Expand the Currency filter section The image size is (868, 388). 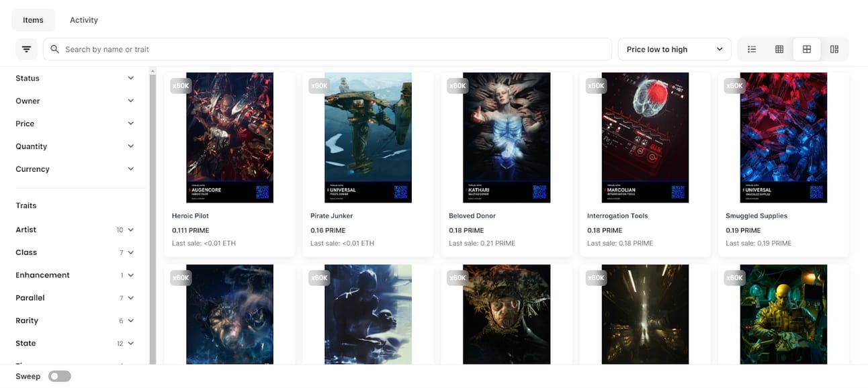tap(75, 169)
